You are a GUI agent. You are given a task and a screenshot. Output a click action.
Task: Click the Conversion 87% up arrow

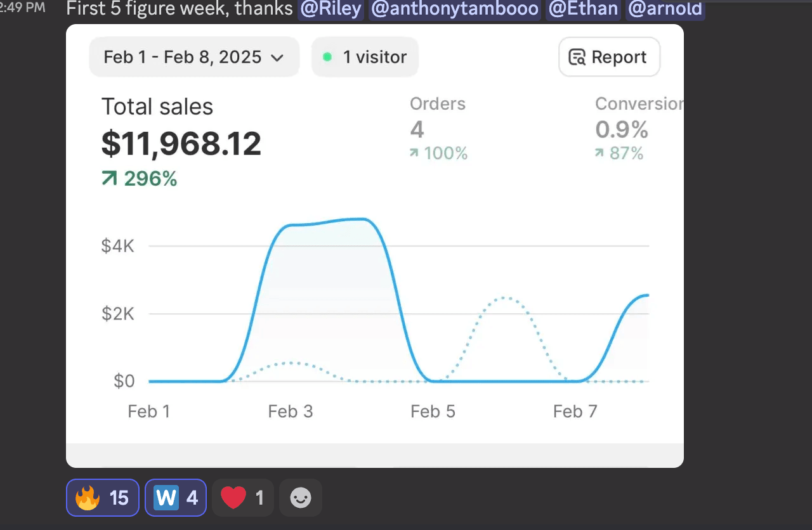click(x=599, y=153)
